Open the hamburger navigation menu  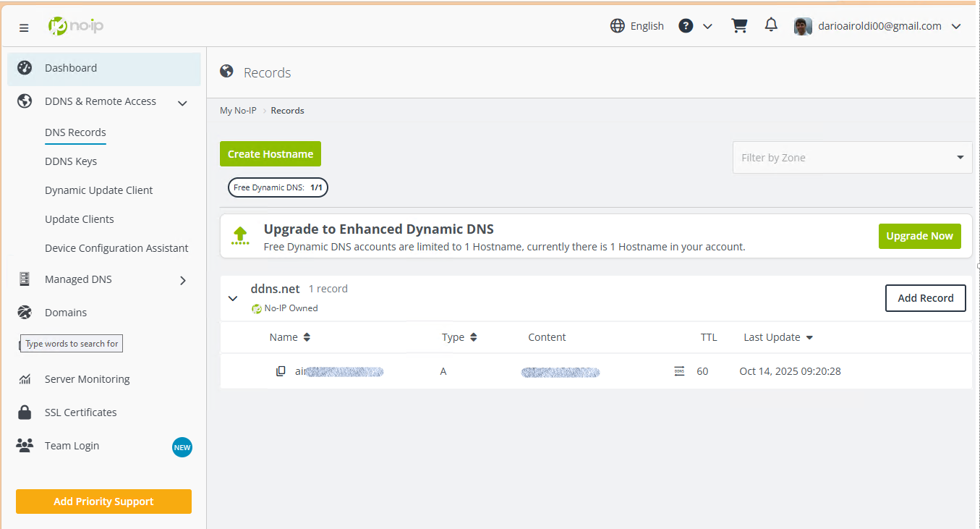(24, 27)
